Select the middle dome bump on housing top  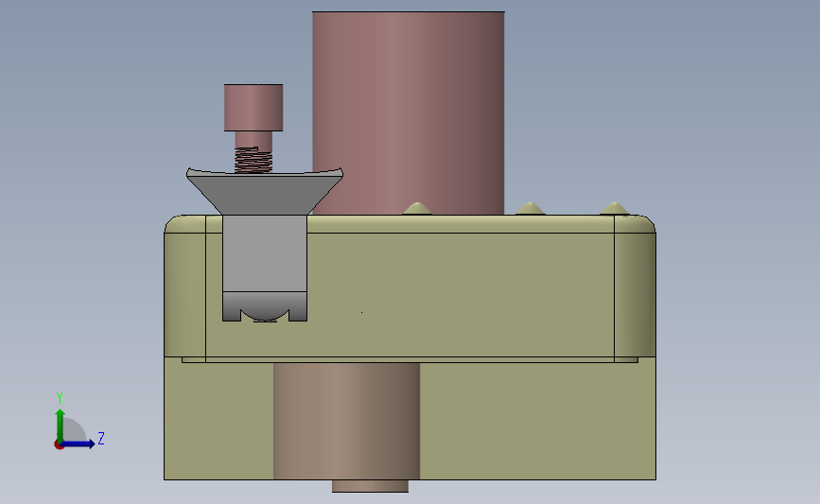click(x=531, y=209)
